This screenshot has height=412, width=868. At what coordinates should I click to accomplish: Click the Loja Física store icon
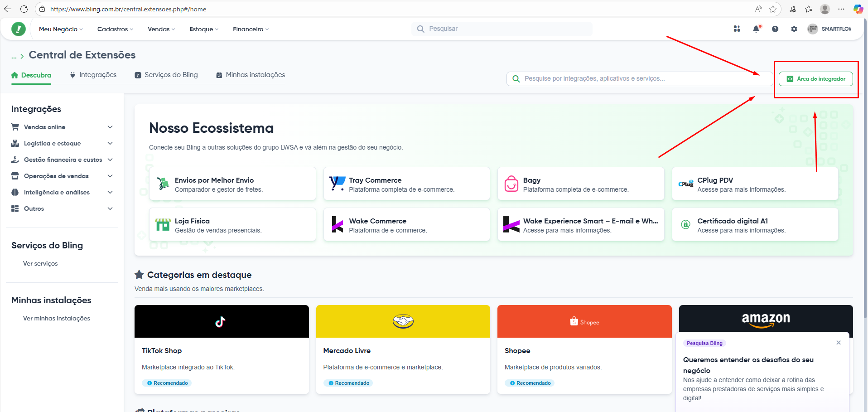tap(163, 224)
